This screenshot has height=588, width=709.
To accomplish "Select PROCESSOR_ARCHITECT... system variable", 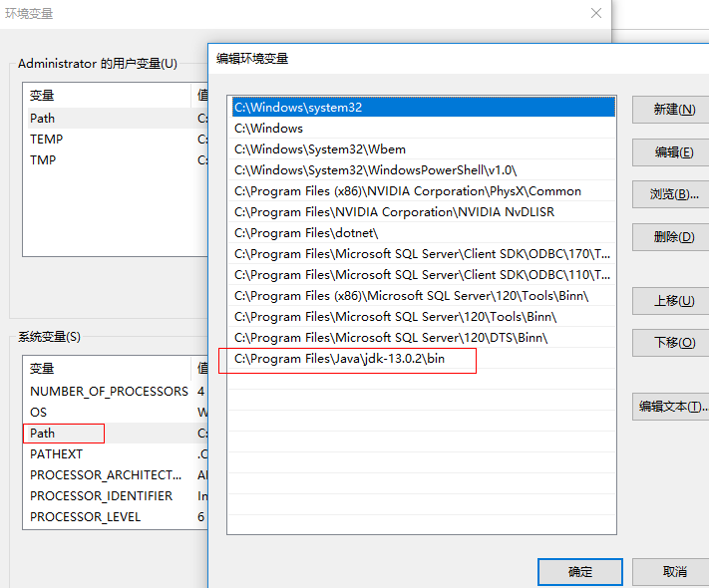I will coord(117,475).
